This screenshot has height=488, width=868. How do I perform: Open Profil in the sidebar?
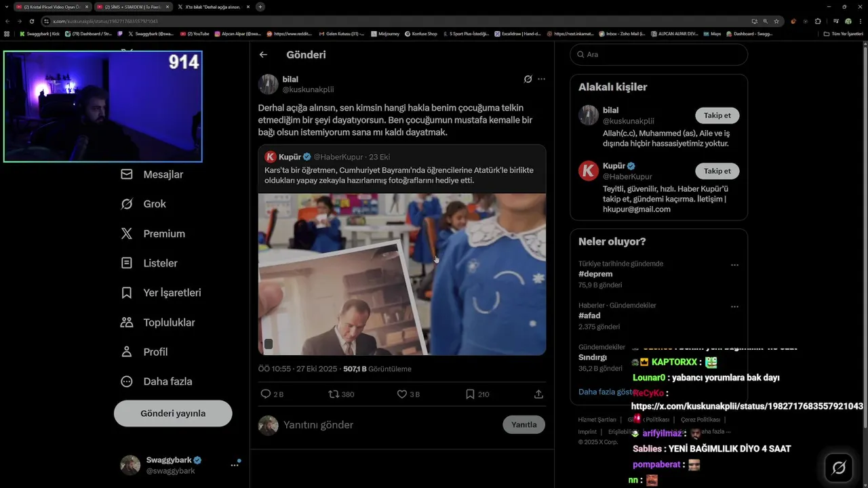[x=144, y=352]
